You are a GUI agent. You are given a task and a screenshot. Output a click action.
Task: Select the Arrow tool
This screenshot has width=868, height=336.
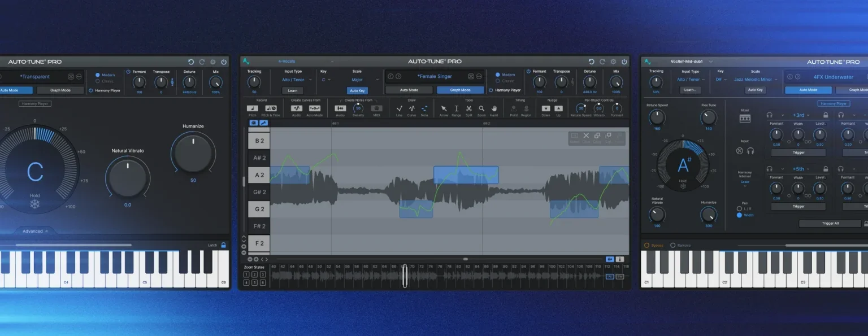click(x=444, y=108)
